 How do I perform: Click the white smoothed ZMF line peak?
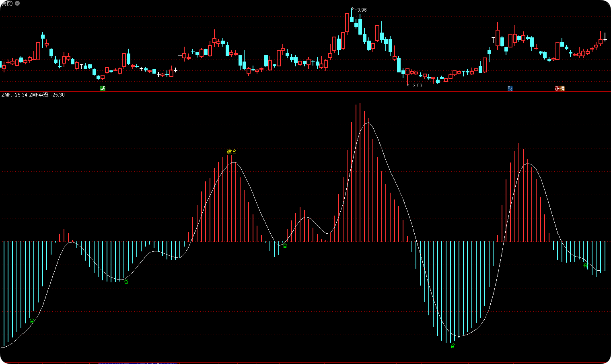pyautogui.click(x=368, y=123)
